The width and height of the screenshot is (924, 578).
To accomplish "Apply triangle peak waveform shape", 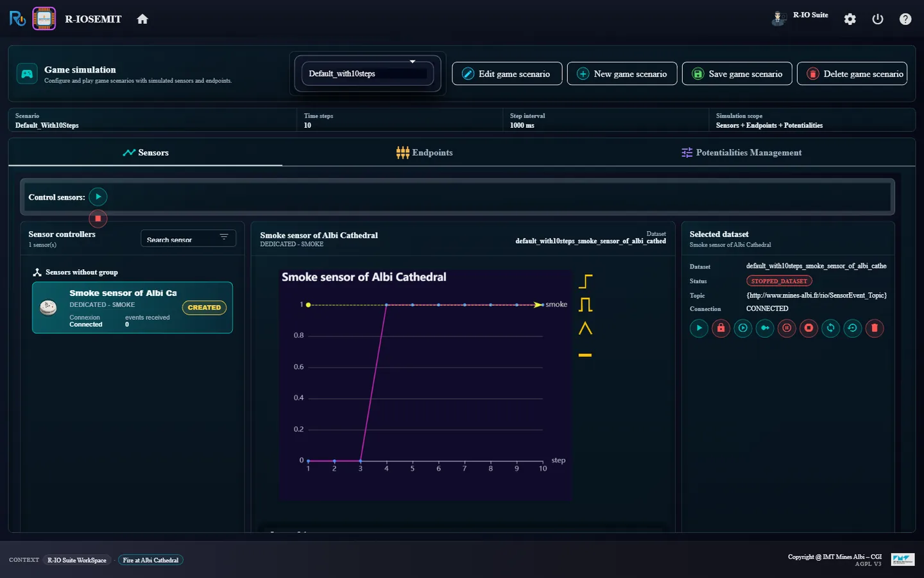I will click(585, 328).
